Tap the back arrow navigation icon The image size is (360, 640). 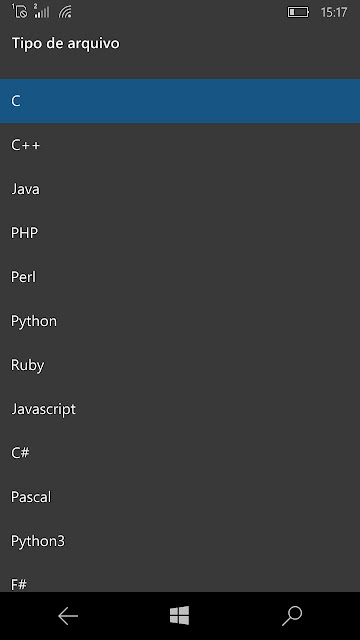click(68, 616)
